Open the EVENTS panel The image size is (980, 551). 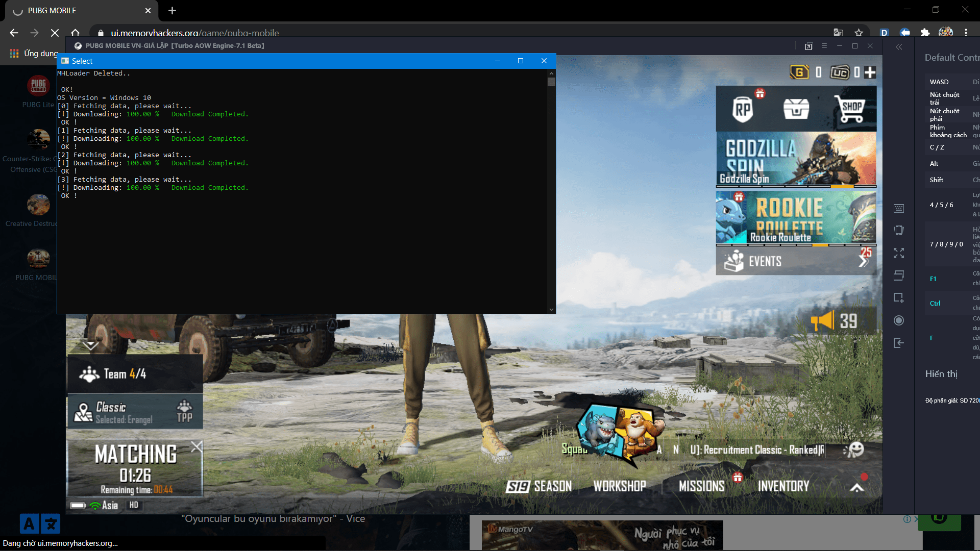click(796, 261)
